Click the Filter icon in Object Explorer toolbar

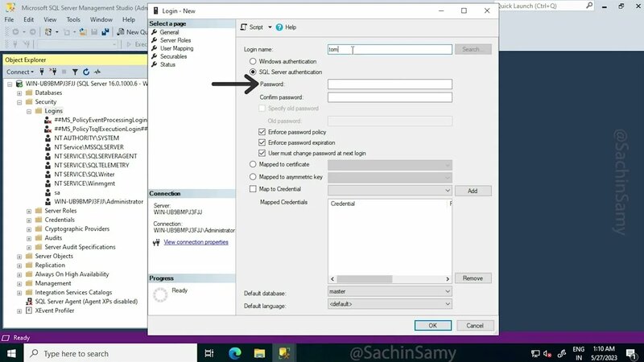(x=75, y=72)
